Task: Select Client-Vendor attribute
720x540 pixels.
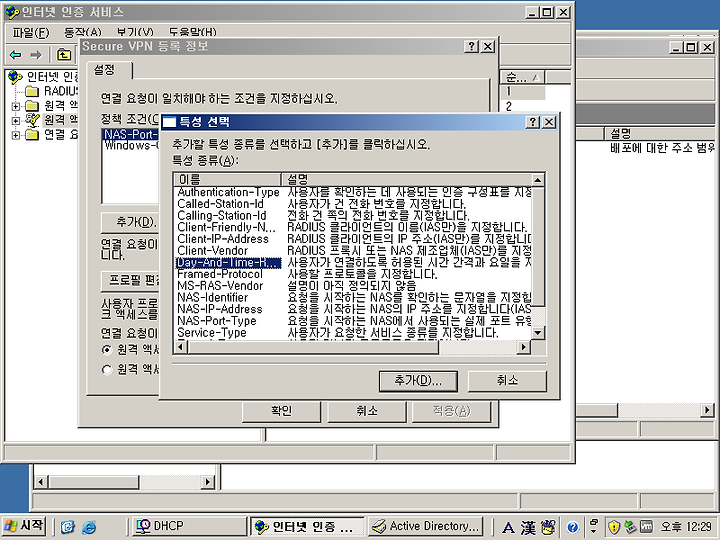Action: pos(213,251)
